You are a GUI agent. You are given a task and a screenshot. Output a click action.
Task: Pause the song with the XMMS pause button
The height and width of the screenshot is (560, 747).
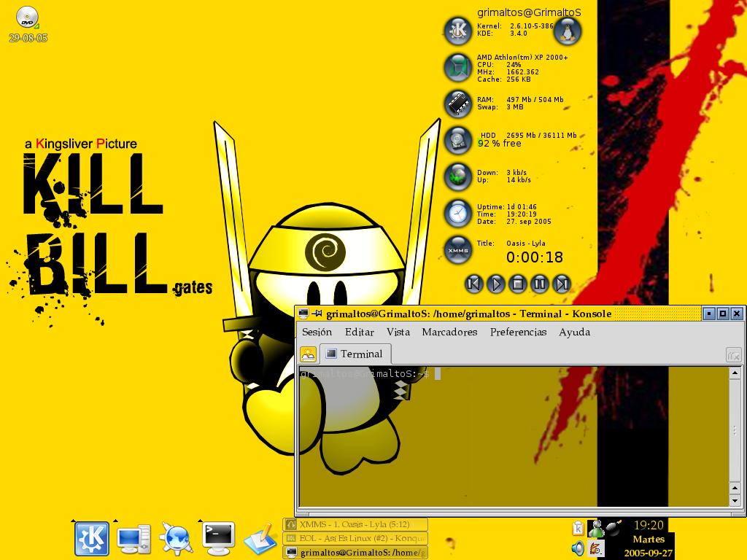click(539, 284)
